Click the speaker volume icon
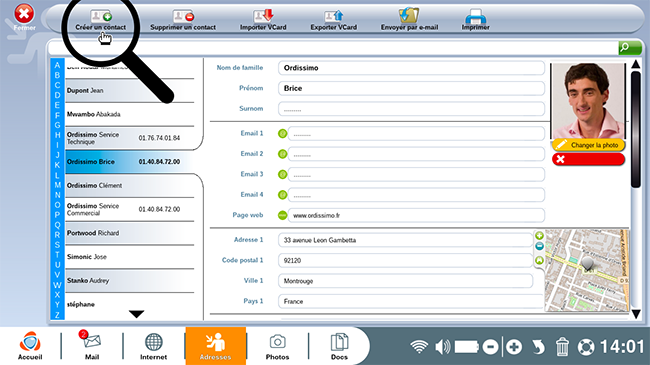Screen dimensions: 650x365 443,347
